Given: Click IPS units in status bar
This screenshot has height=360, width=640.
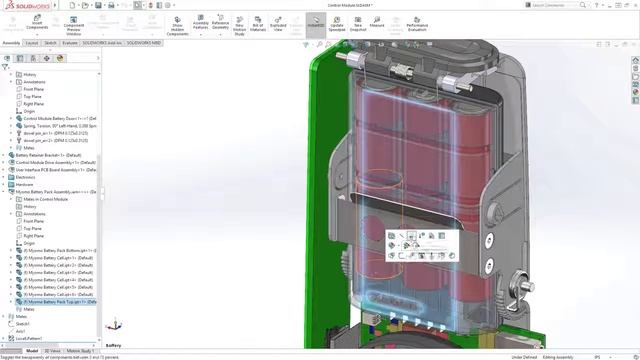Looking at the screenshot, I should pyautogui.click(x=598, y=357).
